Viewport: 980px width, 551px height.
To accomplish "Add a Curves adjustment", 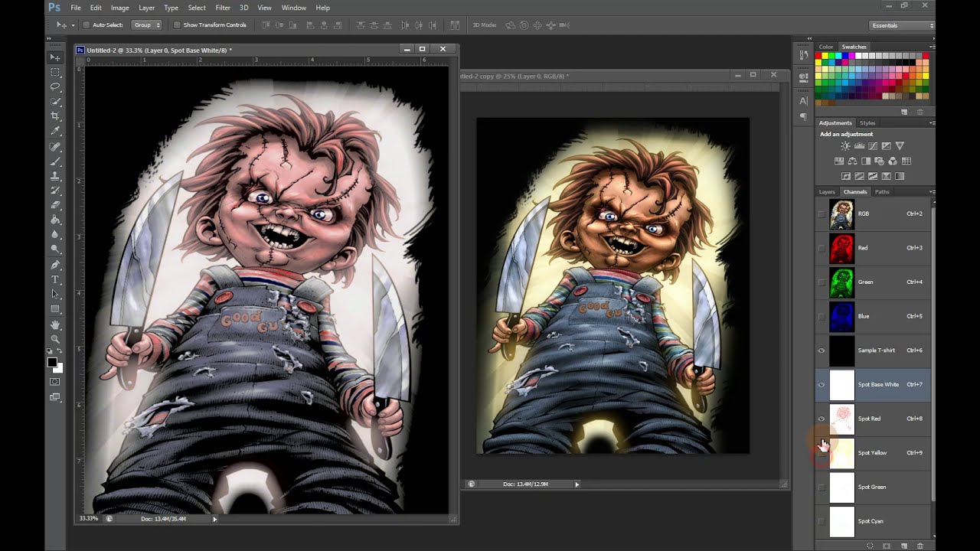I will 873,145.
